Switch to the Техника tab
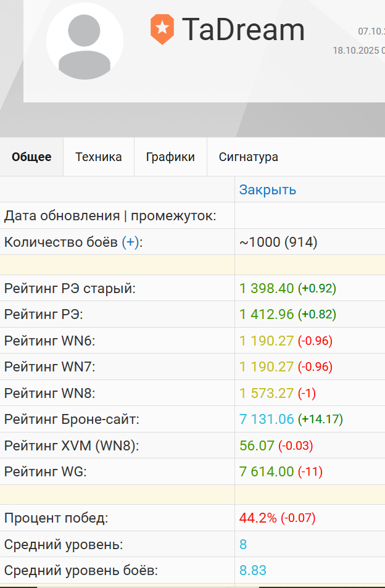The height and width of the screenshot is (588, 385). click(x=99, y=157)
